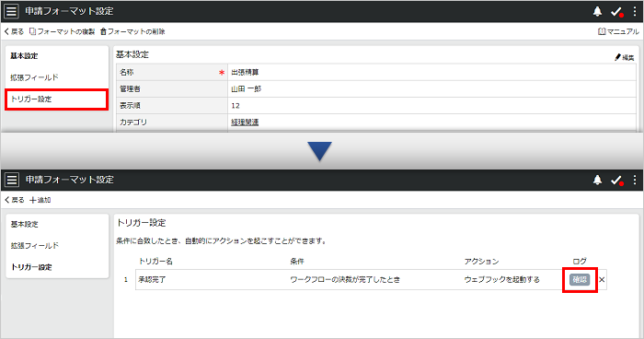
Task: Click 名称 field label
Action: click(x=127, y=73)
